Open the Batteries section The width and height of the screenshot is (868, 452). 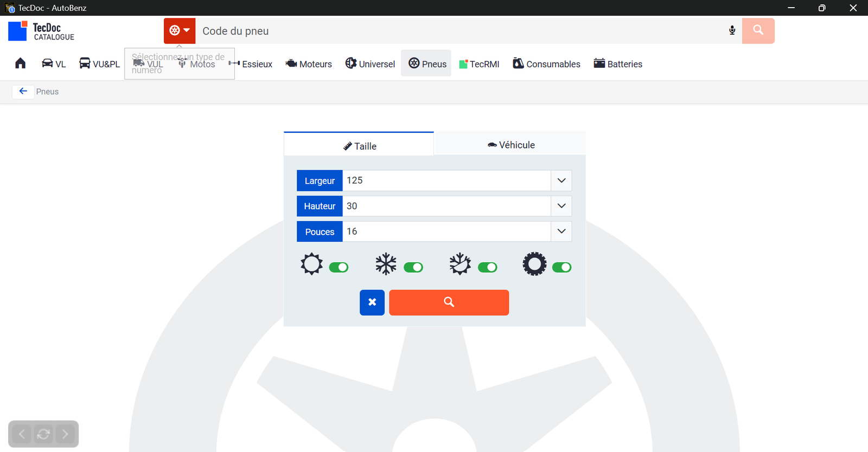pos(618,64)
